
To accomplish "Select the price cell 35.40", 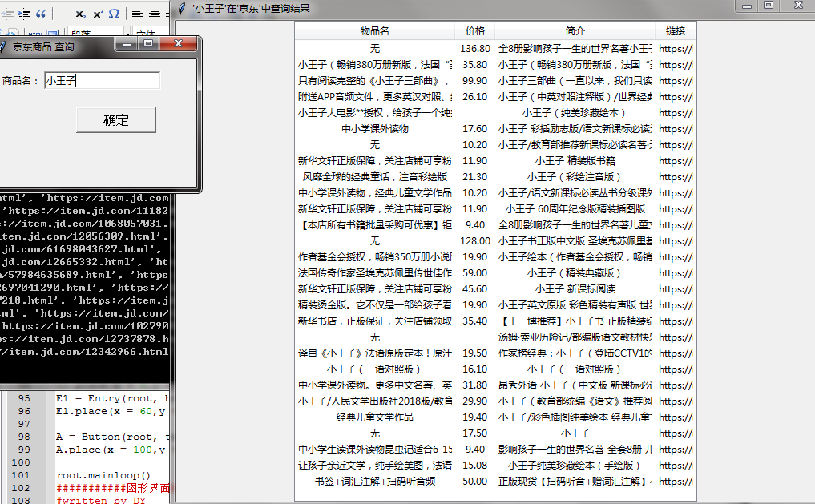I will tap(475, 321).
